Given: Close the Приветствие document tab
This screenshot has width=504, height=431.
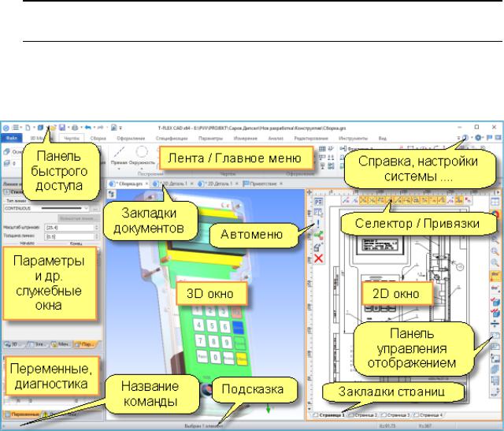Looking at the screenshot, I should click(x=281, y=184).
